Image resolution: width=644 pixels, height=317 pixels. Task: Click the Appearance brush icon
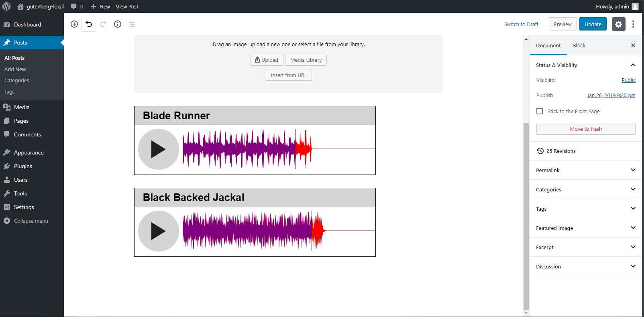(7, 152)
